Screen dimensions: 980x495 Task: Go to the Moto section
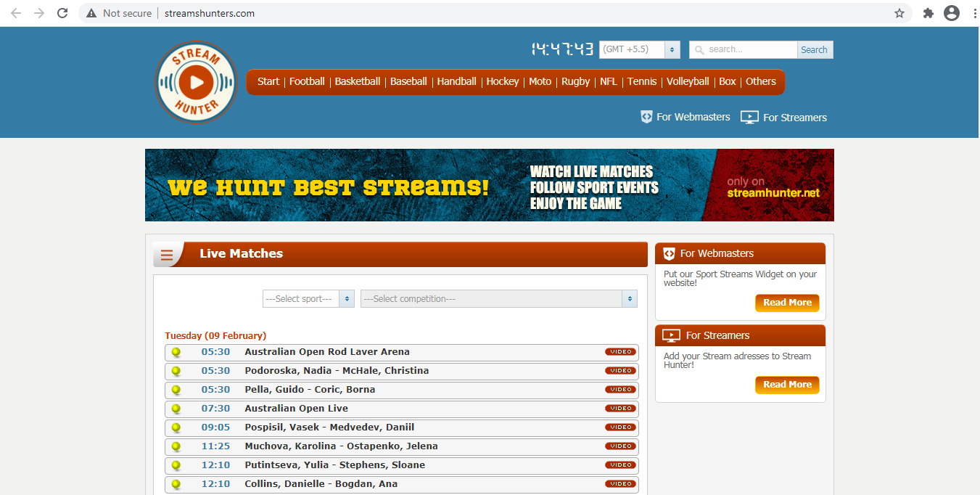click(540, 81)
